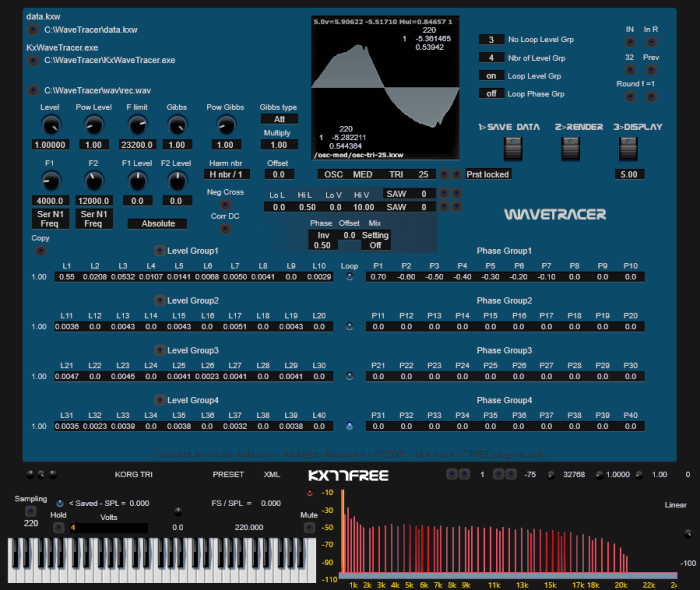The width and height of the screenshot is (700, 590).
Task: Open the Absolute mode selector
Action: (x=158, y=224)
